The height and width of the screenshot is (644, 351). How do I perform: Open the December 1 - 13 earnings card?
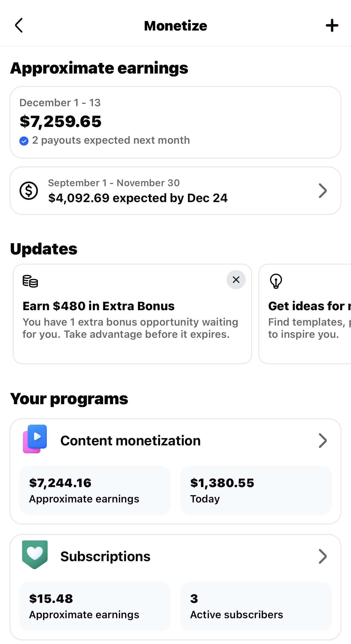[175, 122]
